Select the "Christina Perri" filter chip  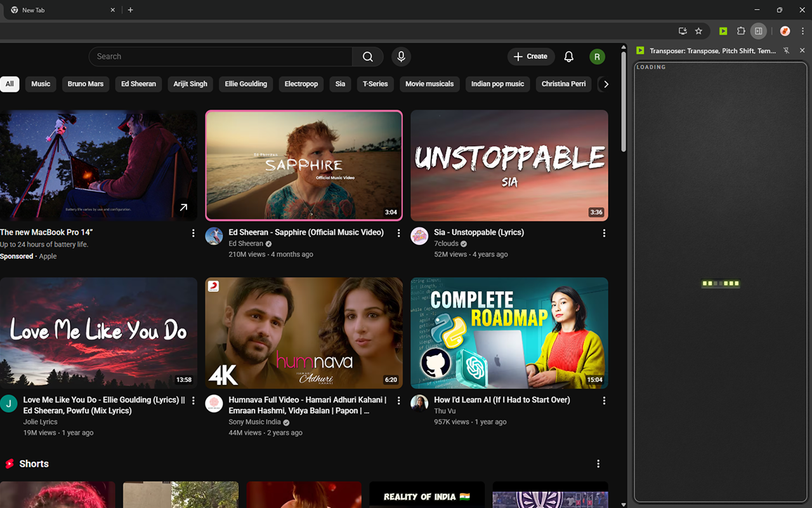pos(564,84)
